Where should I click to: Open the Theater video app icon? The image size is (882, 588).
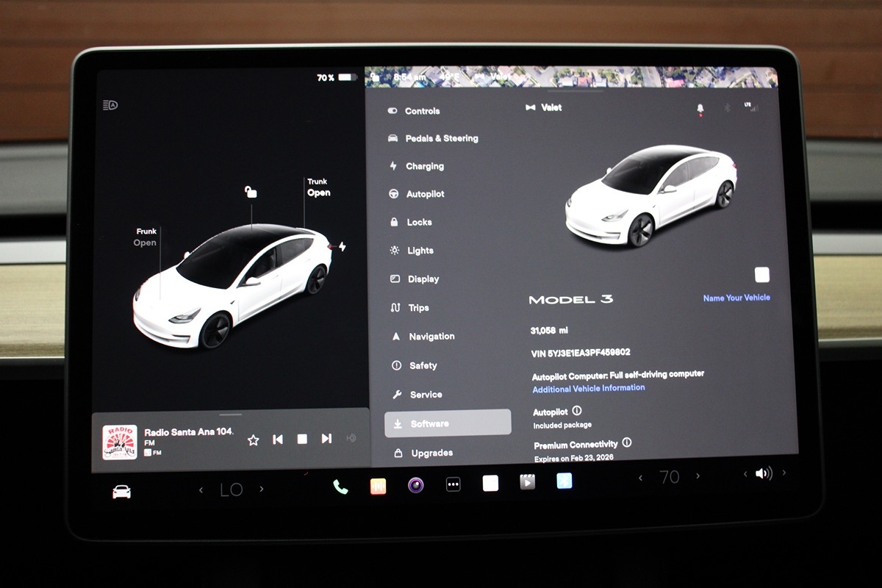pyautogui.click(x=527, y=483)
